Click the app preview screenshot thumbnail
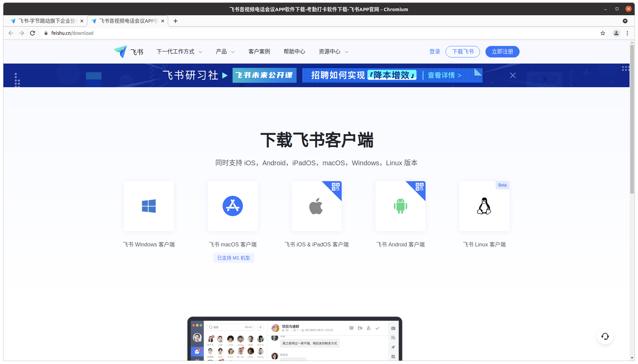Image resolution: width=638 pixels, height=364 pixels. [295, 339]
